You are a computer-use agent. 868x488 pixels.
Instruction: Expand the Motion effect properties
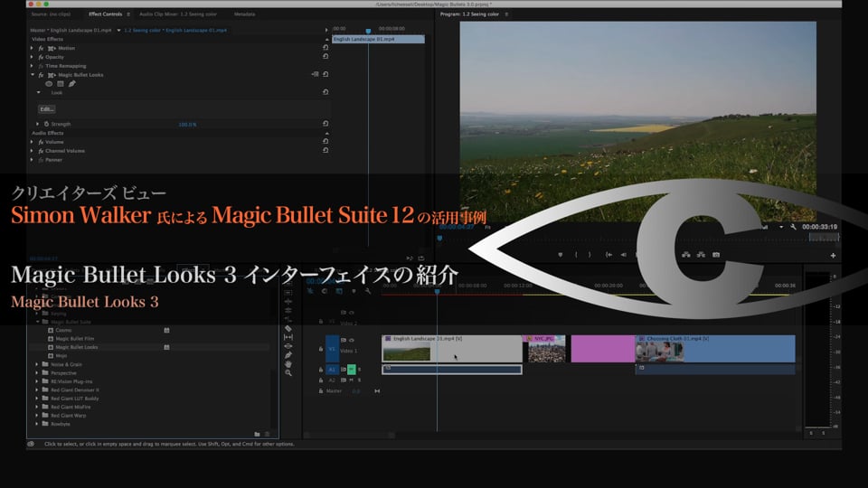(x=32, y=48)
